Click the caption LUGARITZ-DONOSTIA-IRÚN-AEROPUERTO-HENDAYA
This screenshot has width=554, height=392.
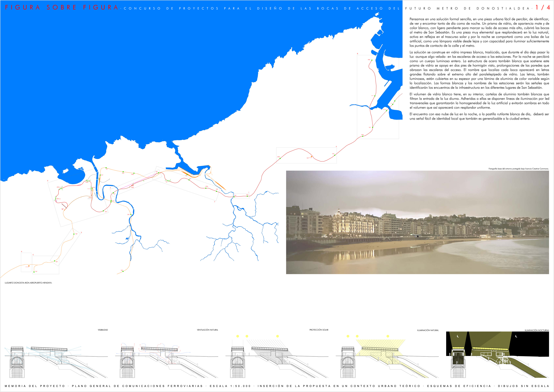click(x=29, y=283)
